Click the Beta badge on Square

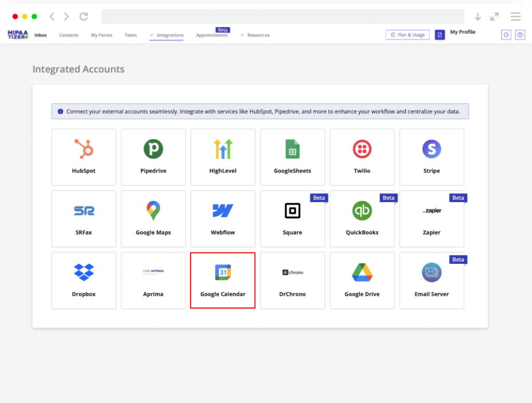click(319, 198)
